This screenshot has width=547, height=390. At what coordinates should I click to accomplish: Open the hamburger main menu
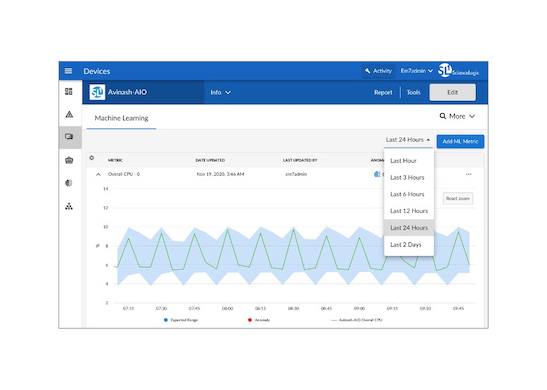(x=68, y=71)
